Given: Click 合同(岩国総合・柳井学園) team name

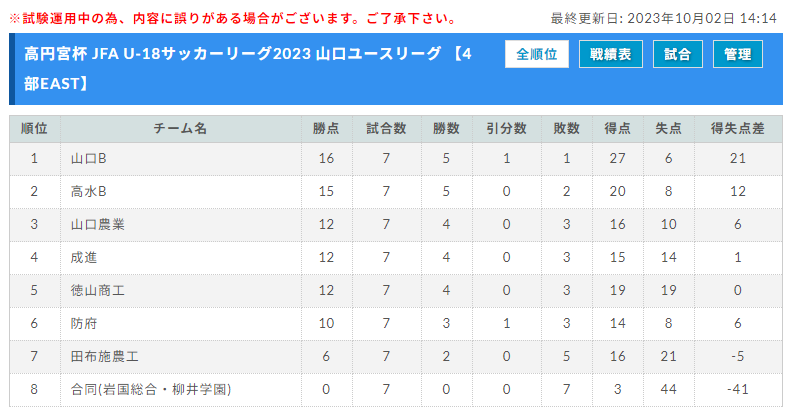Looking at the screenshot, I should (151, 389).
